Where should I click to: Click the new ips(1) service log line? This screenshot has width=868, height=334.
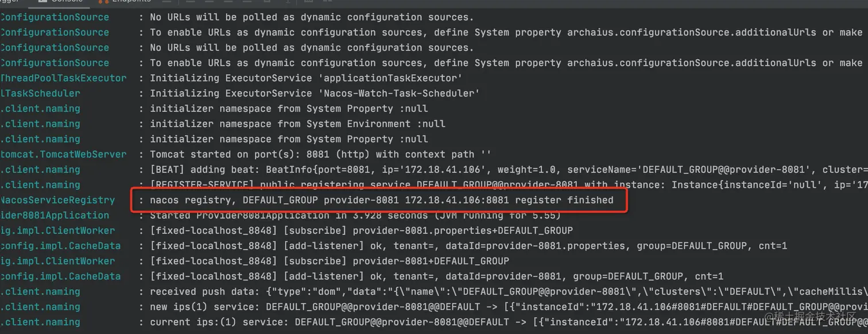pos(505,307)
